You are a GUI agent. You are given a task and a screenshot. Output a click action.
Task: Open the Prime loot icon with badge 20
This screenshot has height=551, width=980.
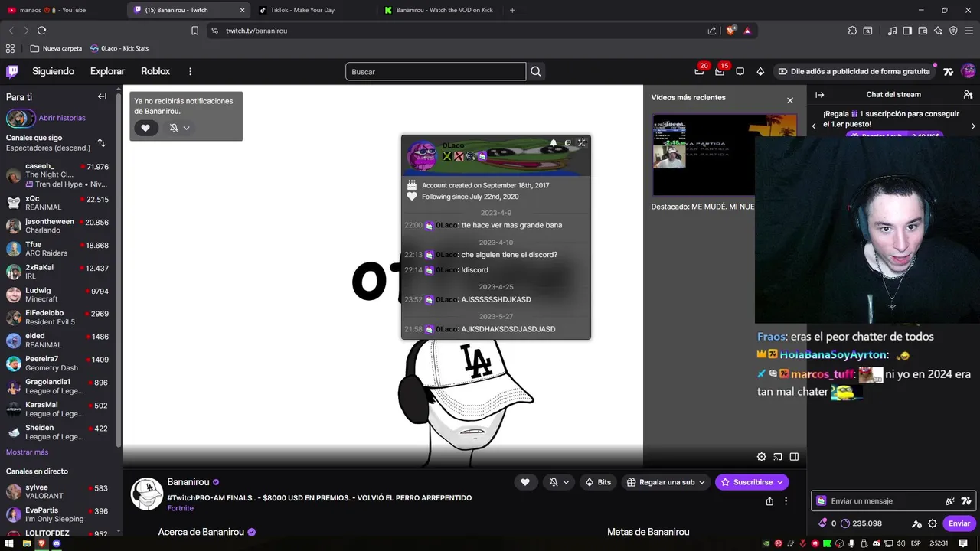point(699,71)
